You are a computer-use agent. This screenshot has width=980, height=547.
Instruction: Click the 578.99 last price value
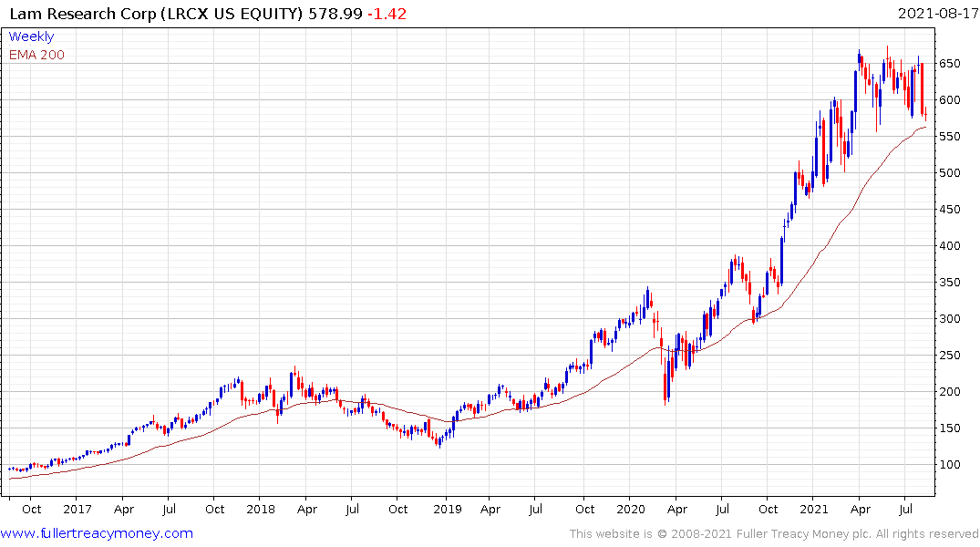coord(335,14)
